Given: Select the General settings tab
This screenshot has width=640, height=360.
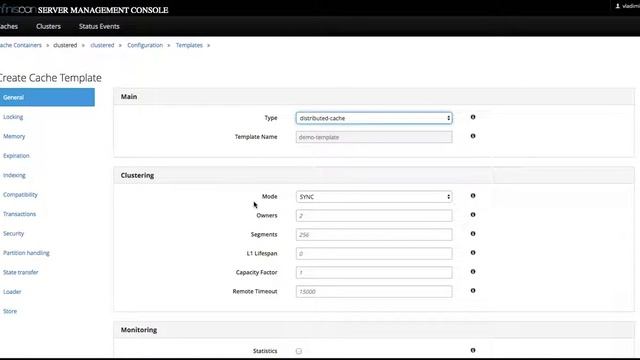Looking at the screenshot, I should [47, 97].
